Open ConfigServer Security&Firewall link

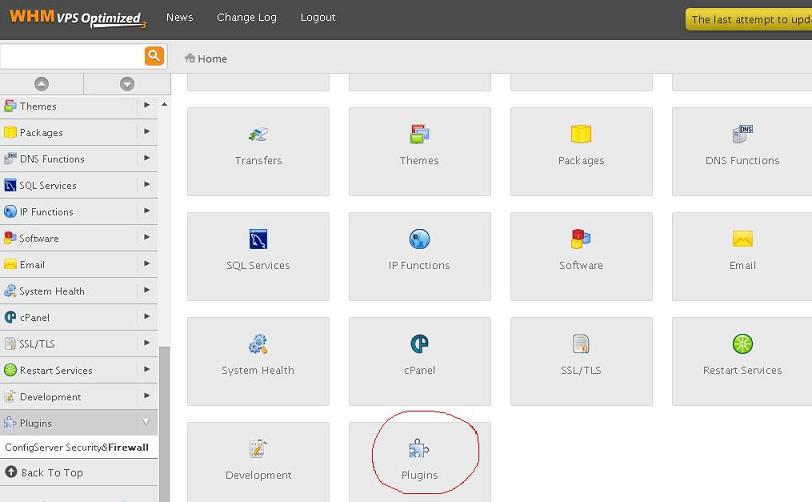coord(77,447)
